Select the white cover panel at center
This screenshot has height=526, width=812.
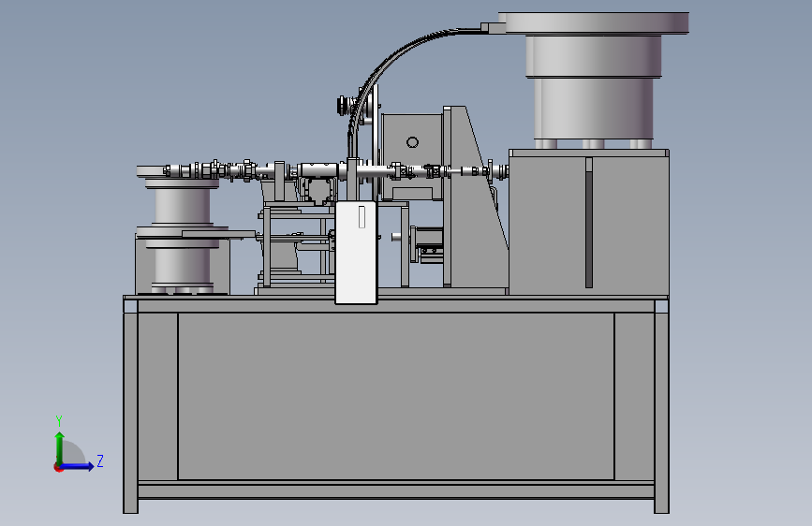tap(356, 253)
